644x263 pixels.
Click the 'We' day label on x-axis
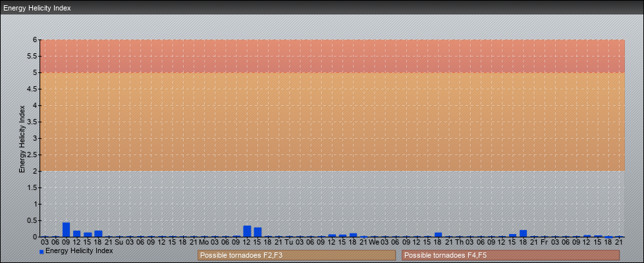point(374,242)
